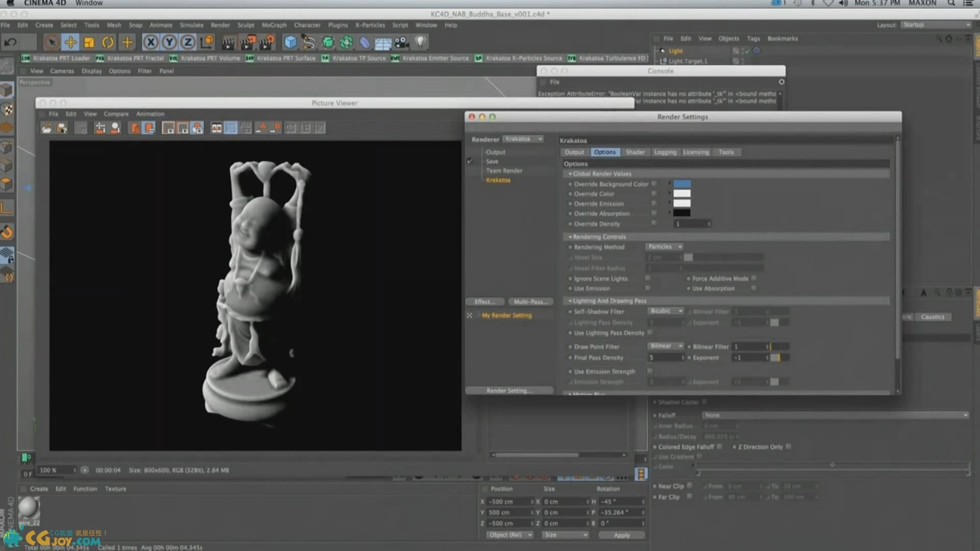Collapse Rendering Controls section
The image size is (980, 551).
tap(570, 237)
